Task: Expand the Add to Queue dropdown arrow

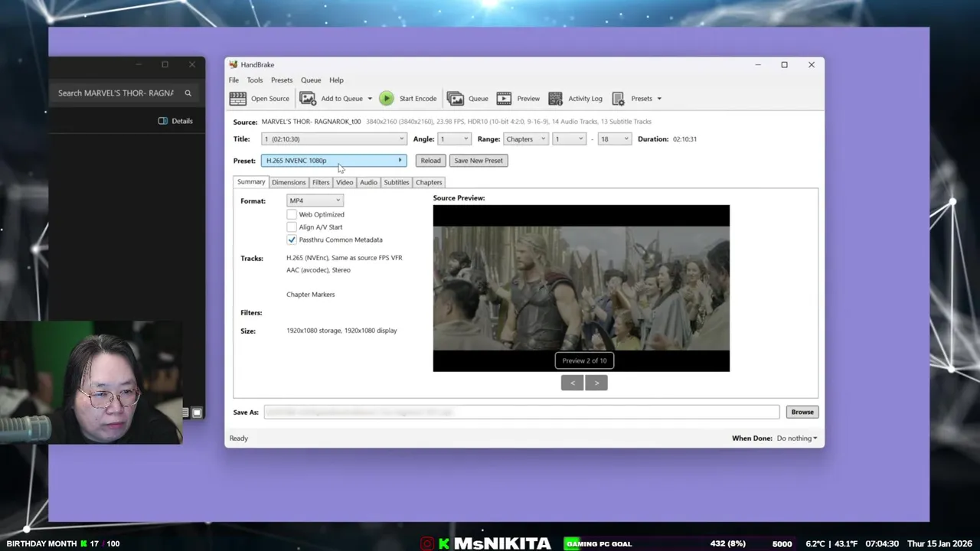Action: coord(370,99)
